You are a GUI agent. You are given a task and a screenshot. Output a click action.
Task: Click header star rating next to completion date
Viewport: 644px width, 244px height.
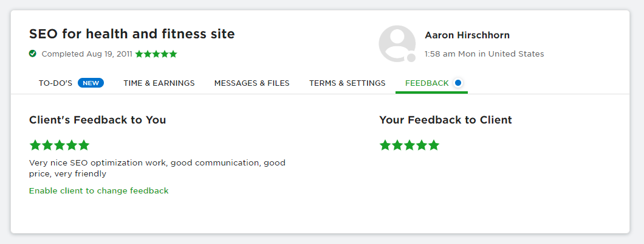[x=156, y=54]
